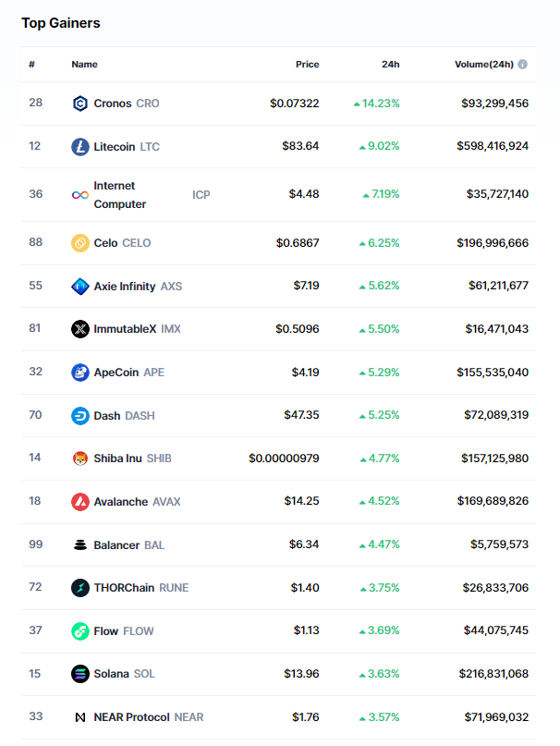Click the ImmutableX logo icon

pyautogui.click(x=80, y=329)
